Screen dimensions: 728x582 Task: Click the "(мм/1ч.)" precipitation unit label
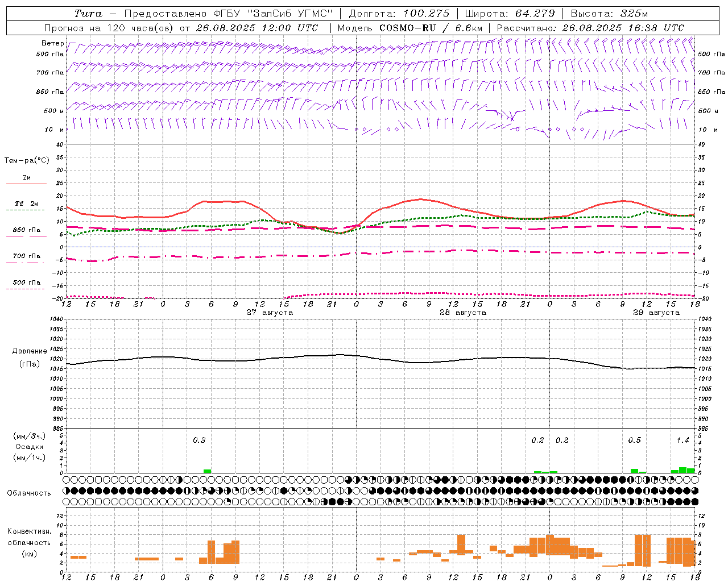[x=30, y=458]
